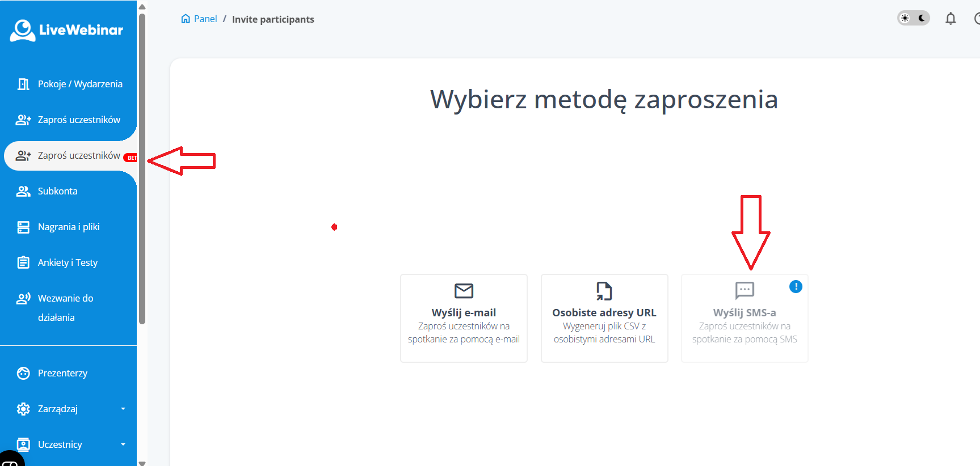The image size is (980, 466).
Task: Open Pokoje / Wydarzenia menu item
Action: [79, 84]
